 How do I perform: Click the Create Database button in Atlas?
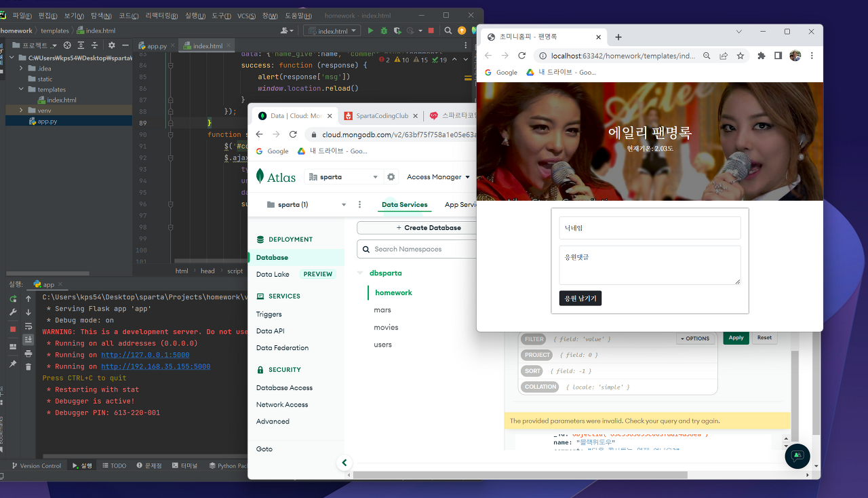pyautogui.click(x=417, y=227)
